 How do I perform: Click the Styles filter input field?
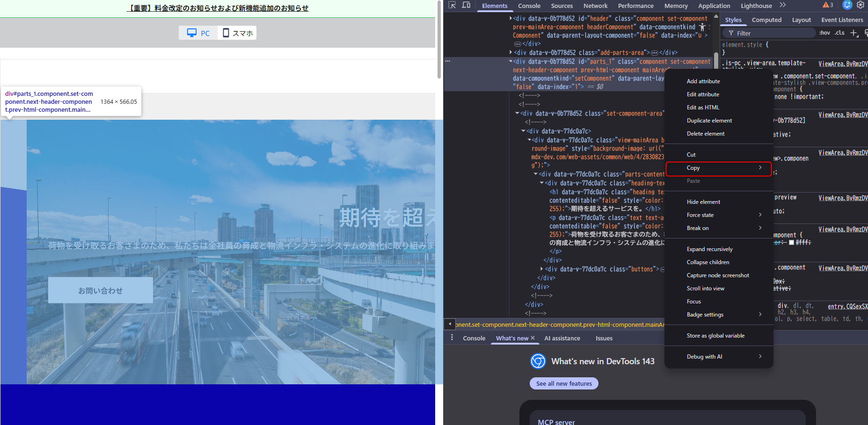tap(772, 33)
